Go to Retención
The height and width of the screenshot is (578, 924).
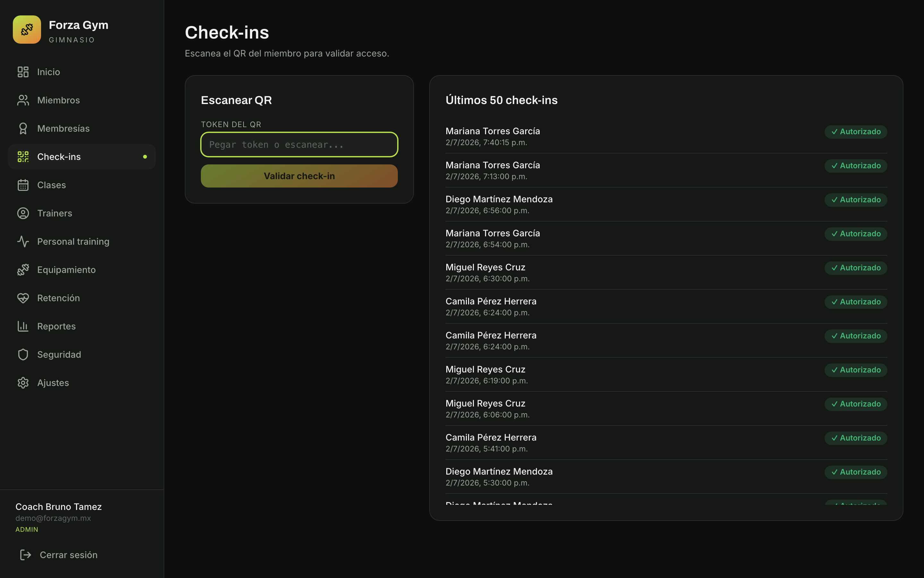[x=82, y=298]
